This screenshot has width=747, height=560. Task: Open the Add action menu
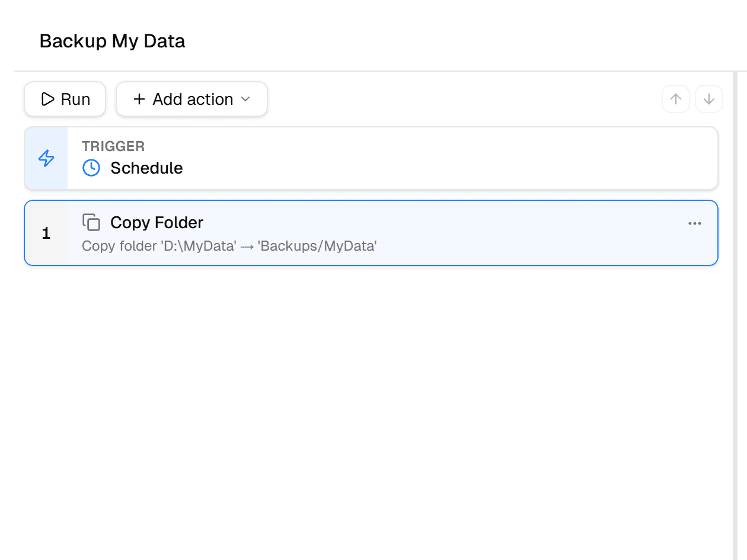pyautogui.click(x=191, y=99)
